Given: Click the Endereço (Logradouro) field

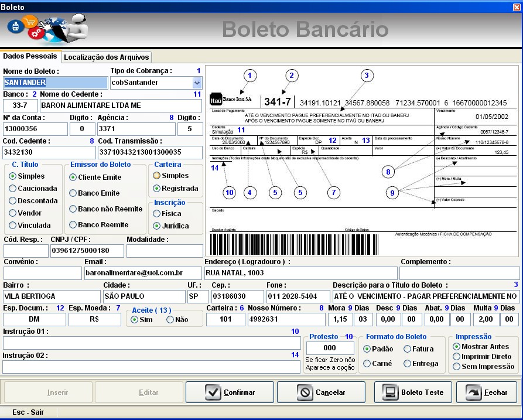Looking at the screenshot, I should pos(301,273).
